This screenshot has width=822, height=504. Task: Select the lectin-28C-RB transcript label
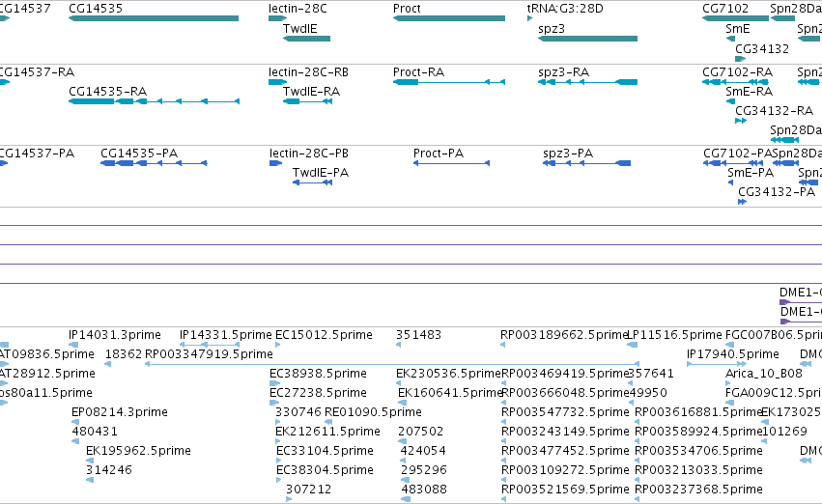click(x=308, y=71)
